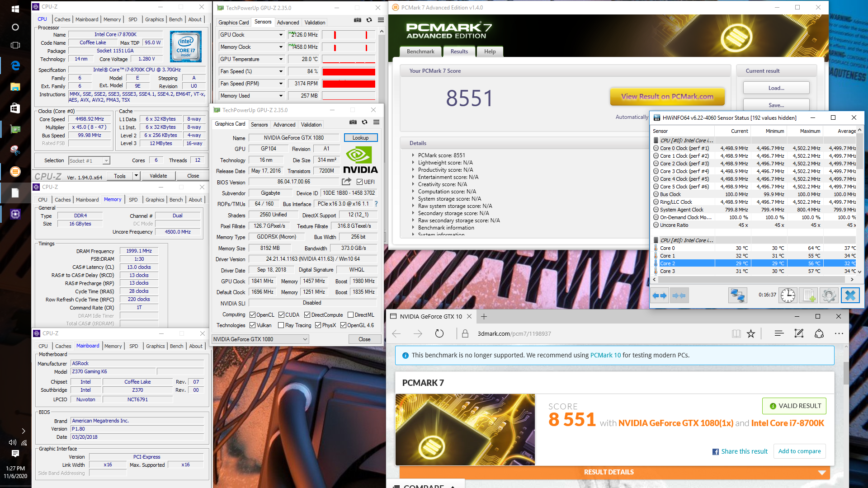Click the Fan Speed (RPM) red graph bar

tap(349, 84)
